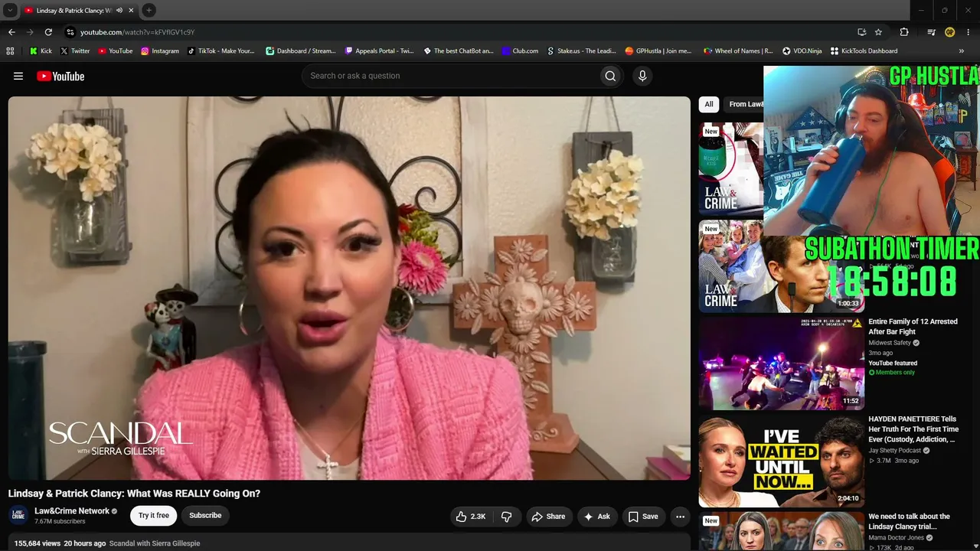Click the search magnifier button
This screenshot has height=551, width=980.
pyautogui.click(x=610, y=76)
